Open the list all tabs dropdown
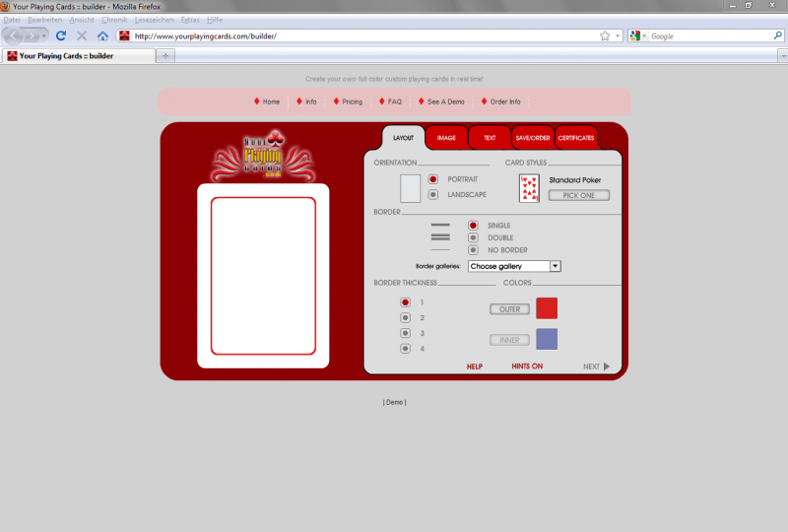Image resolution: width=788 pixels, height=532 pixels. pyautogui.click(x=782, y=56)
